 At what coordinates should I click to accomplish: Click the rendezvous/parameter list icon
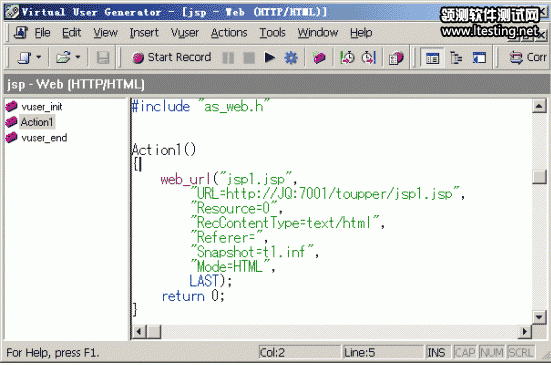[396, 58]
